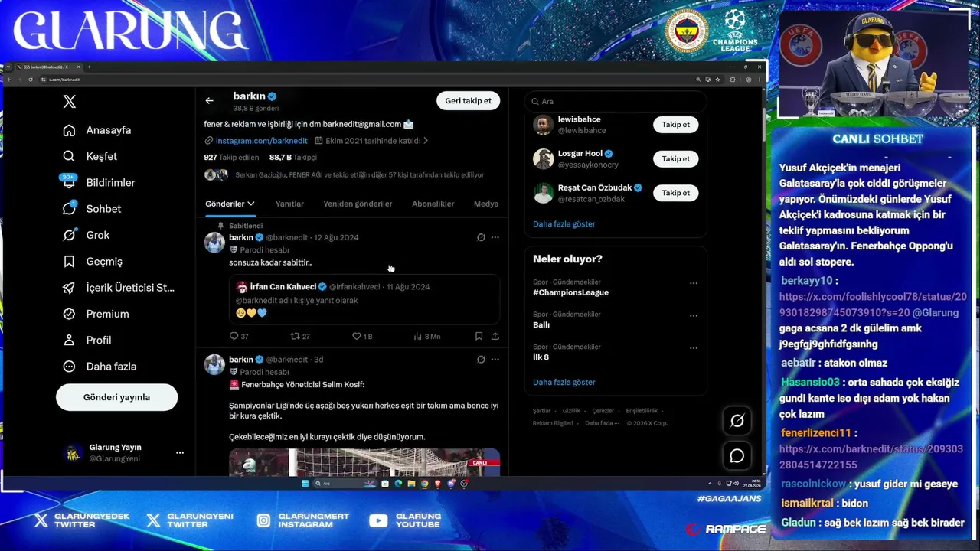The width and height of the screenshot is (980, 551).
Task: Switch to the Abonelikler tab
Action: click(x=433, y=204)
